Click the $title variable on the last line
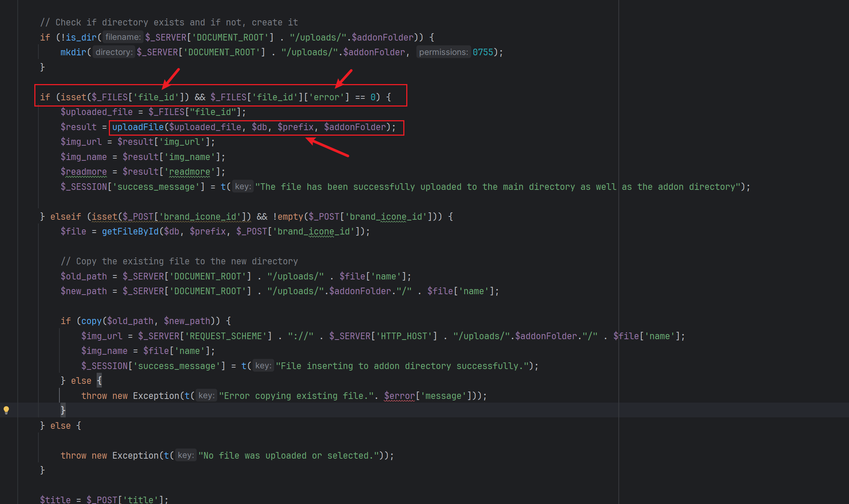This screenshot has width=849, height=504. pyautogui.click(x=55, y=500)
